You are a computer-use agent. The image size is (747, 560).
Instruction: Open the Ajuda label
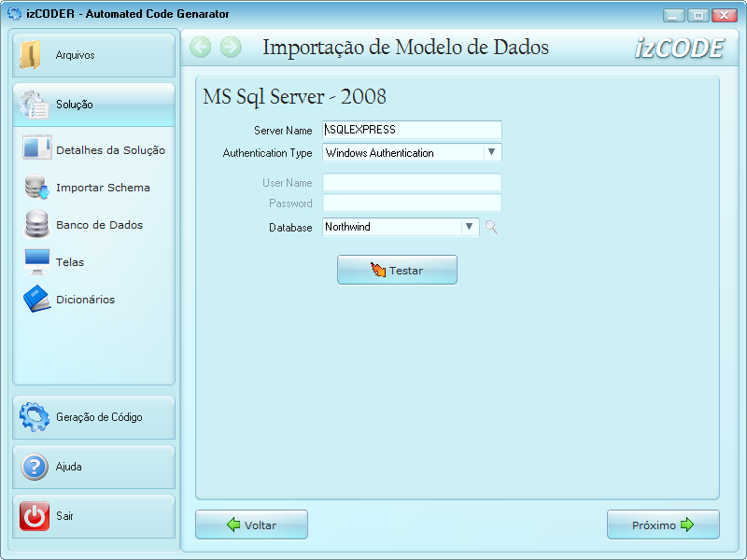click(x=68, y=467)
